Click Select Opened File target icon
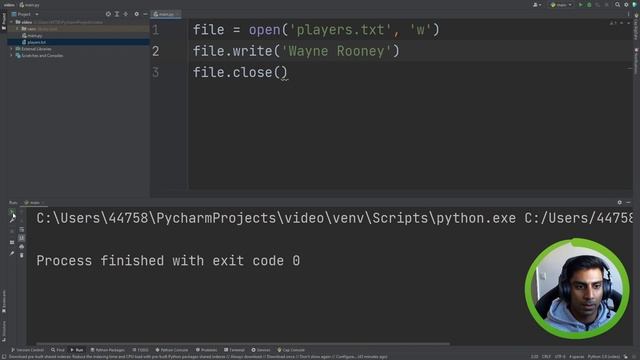 108,14
